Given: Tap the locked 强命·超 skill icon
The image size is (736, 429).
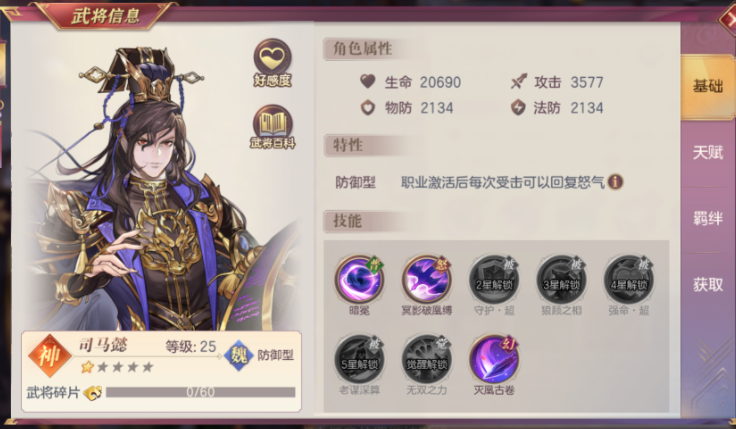Looking at the screenshot, I should (x=629, y=279).
